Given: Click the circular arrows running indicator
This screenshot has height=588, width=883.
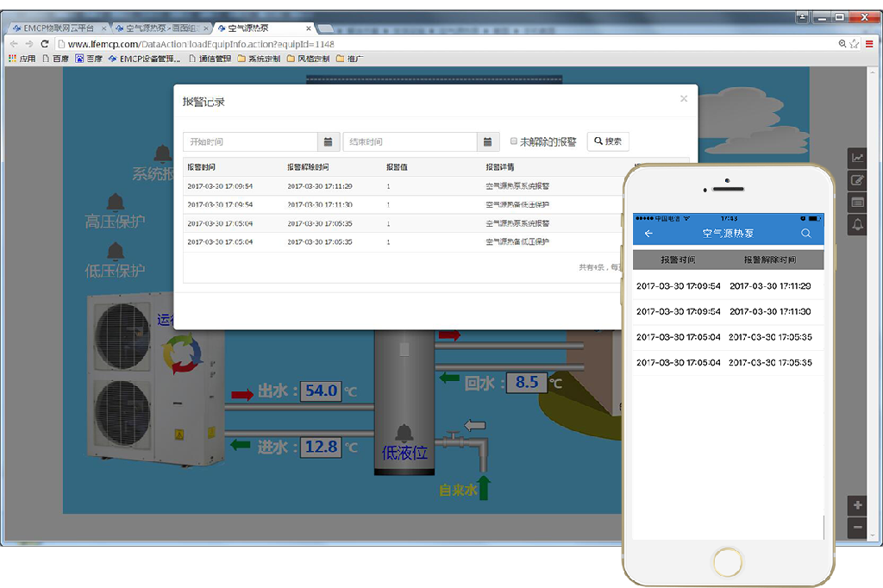Looking at the screenshot, I should point(181,353).
